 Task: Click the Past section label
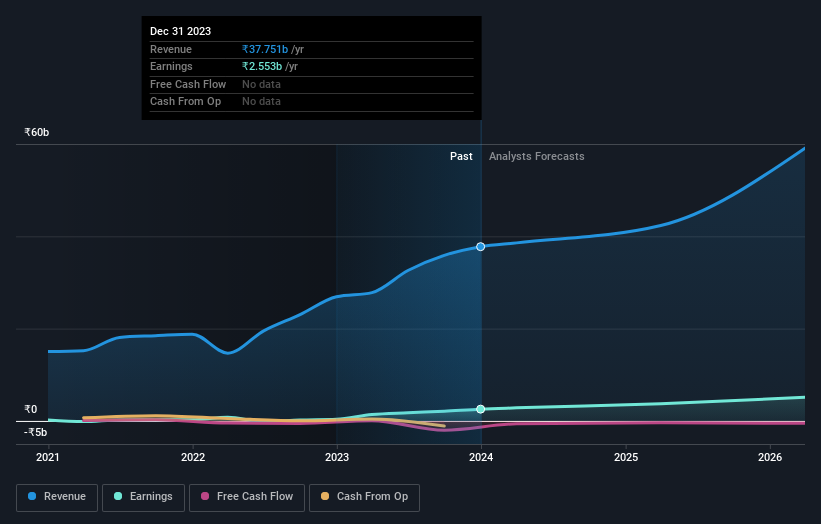[461, 156]
